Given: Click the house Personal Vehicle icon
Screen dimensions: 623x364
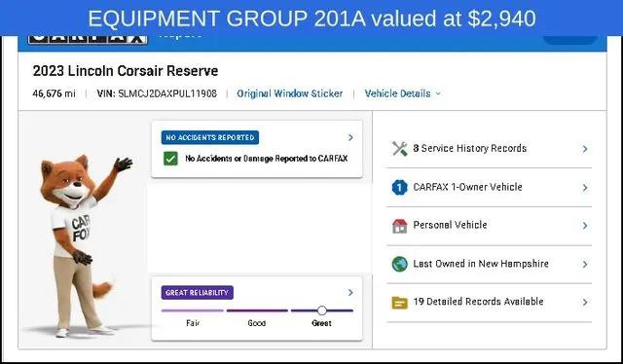Looking at the screenshot, I should 400,226.
